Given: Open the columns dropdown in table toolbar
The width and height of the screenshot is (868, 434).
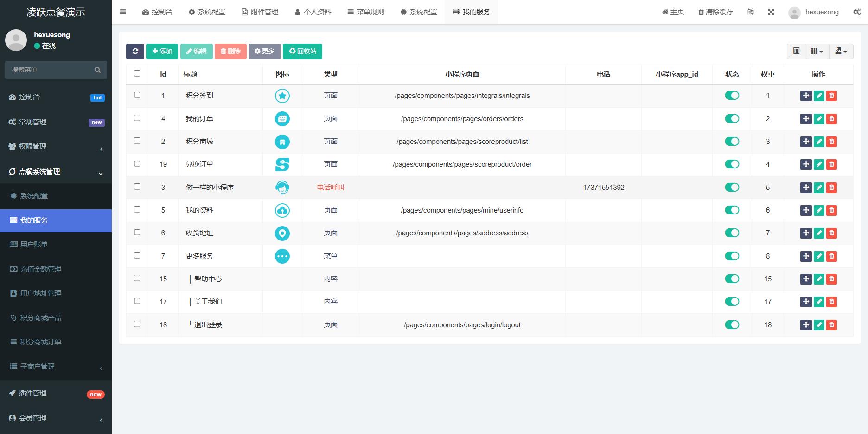Looking at the screenshot, I should coord(817,51).
